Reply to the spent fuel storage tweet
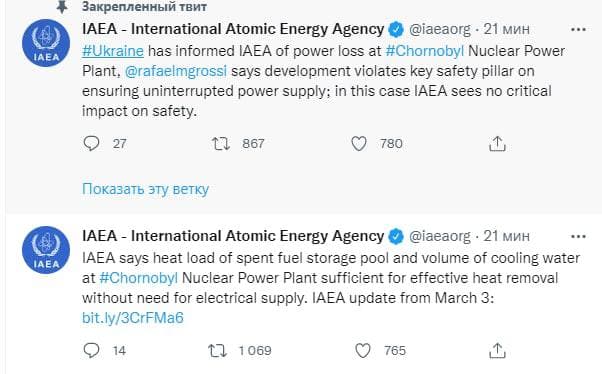 click(91, 351)
